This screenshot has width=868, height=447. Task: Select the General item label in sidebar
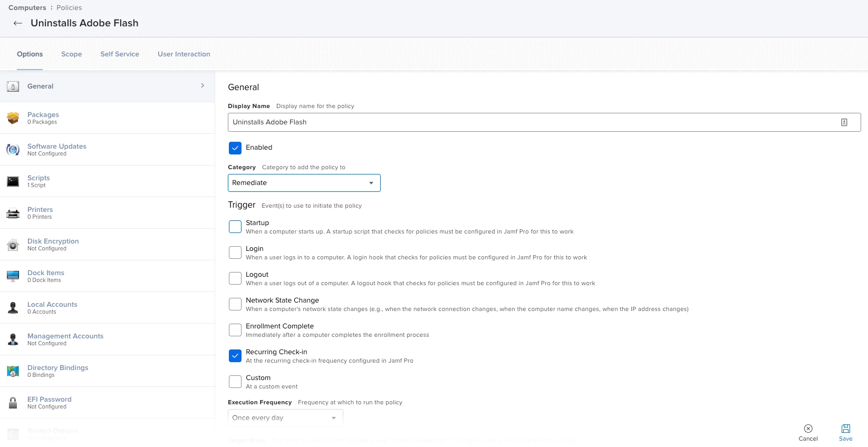41,86
